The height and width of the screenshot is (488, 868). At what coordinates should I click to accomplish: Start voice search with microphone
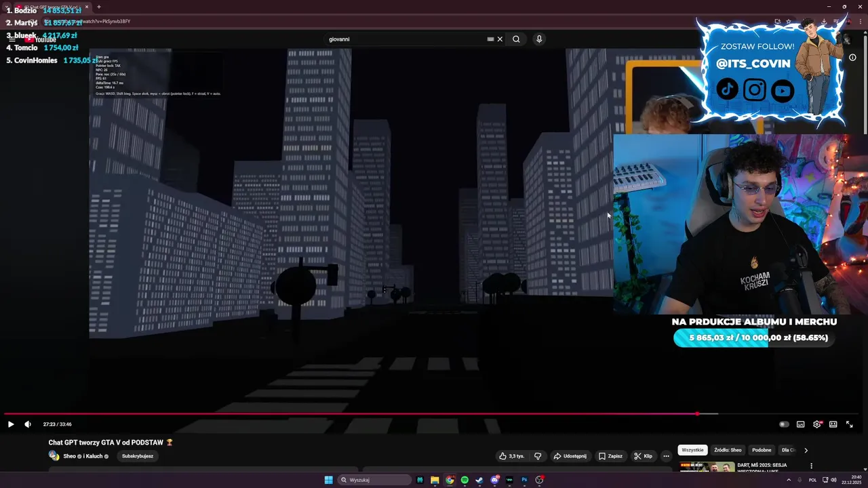(539, 39)
